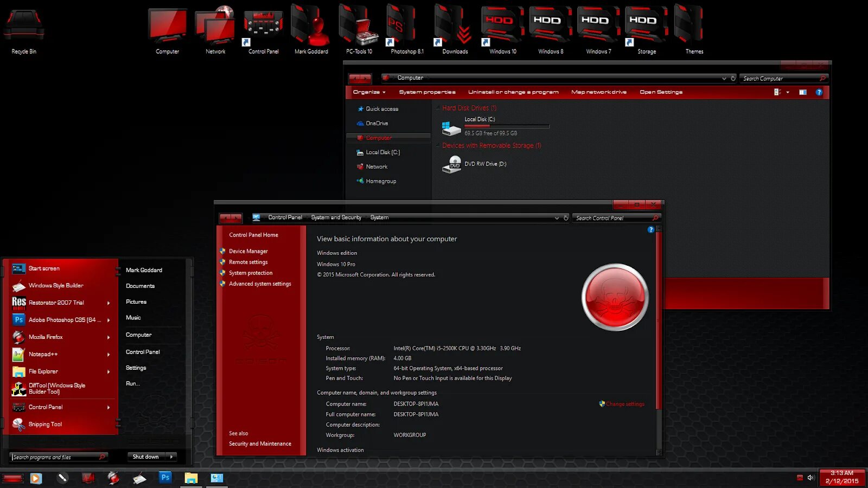Screen dimensions: 868x488
Task: Switch to Control Panel taskbar icon
Action: 217,478
